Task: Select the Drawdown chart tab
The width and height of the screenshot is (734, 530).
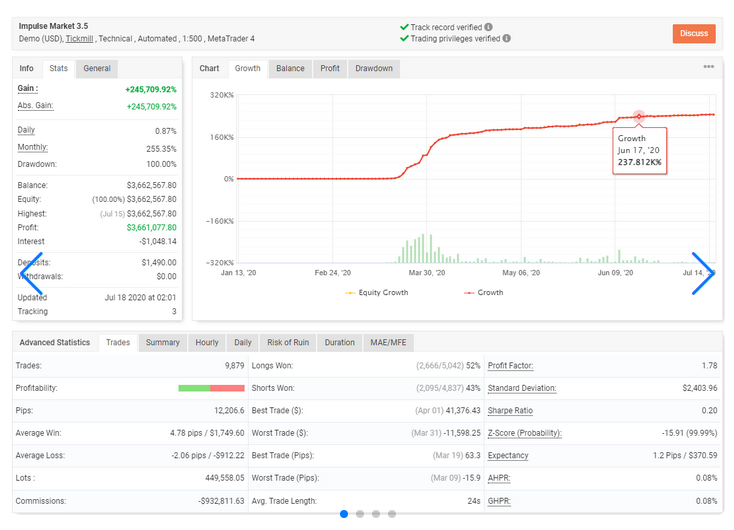Action: tap(374, 68)
